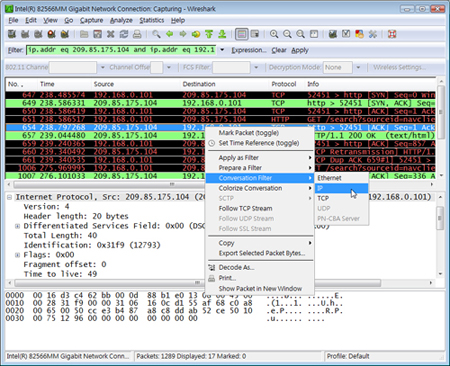
Task: Select TCP in Conversation Filter submenu
Action: coord(342,198)
